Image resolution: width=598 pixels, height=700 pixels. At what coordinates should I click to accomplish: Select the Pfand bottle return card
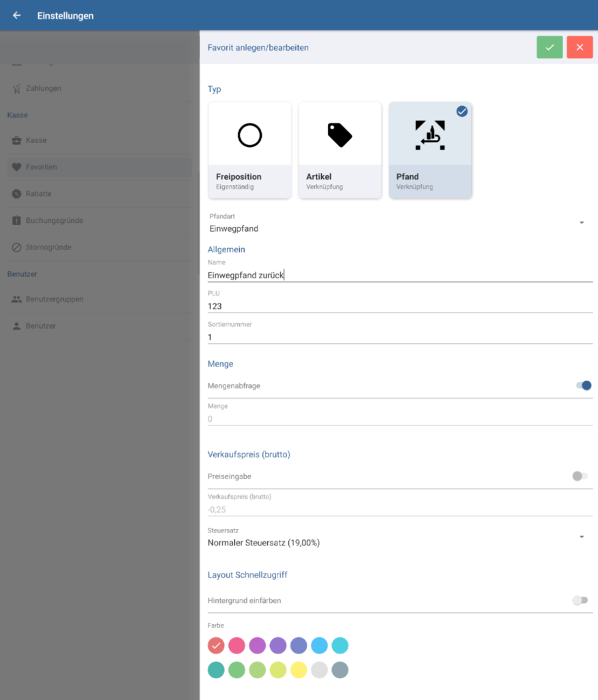[x=430, y=150]
